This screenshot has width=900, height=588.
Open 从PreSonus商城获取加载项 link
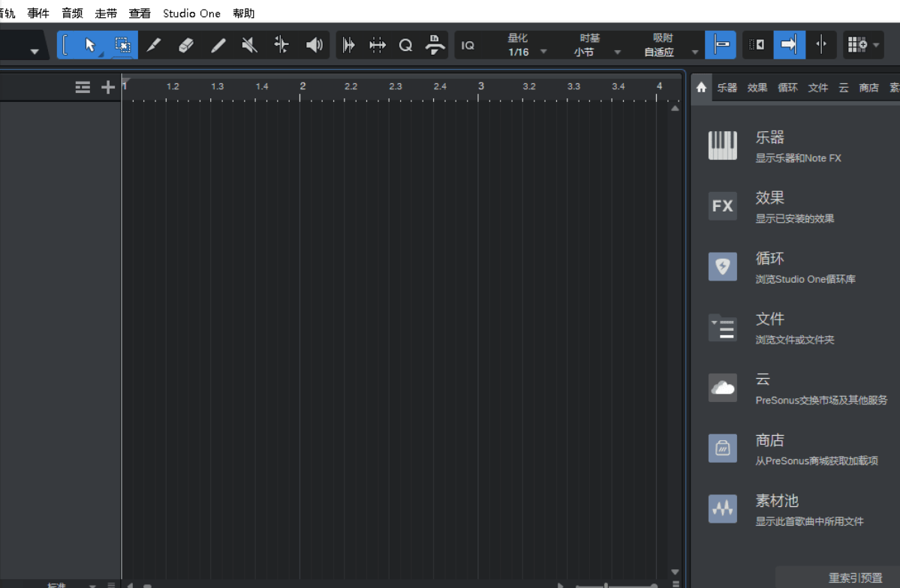point(816,460)
